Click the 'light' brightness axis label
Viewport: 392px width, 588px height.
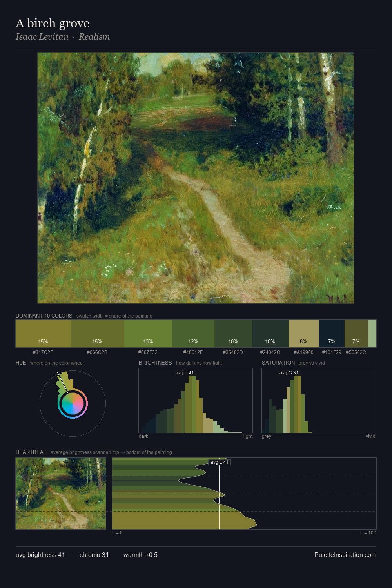coord(248,436)
